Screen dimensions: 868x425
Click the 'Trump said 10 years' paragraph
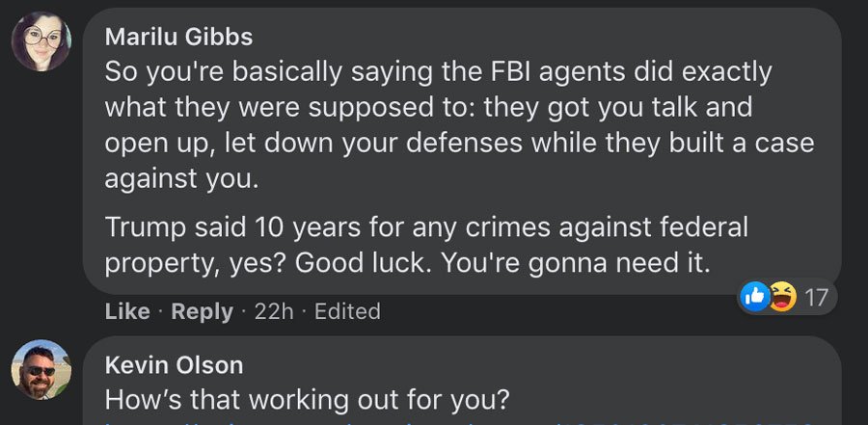coord(426,245)
